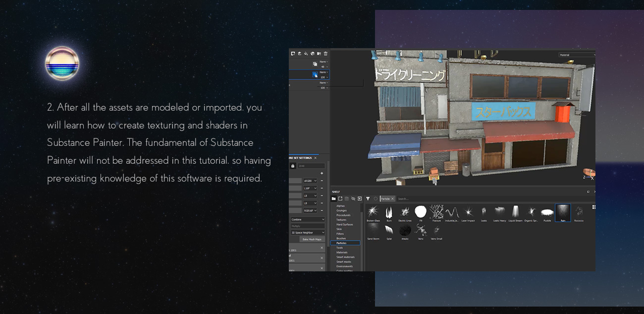This screenshot has width=644, height=314.
Task: Select the Puddle particle preset
Action: (547, 213)
